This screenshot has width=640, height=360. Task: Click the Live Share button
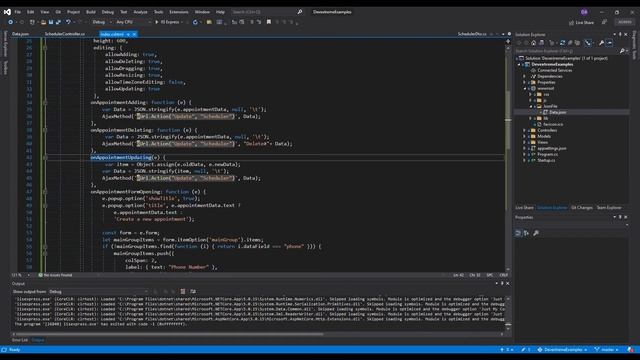click(x=581, y=22)
